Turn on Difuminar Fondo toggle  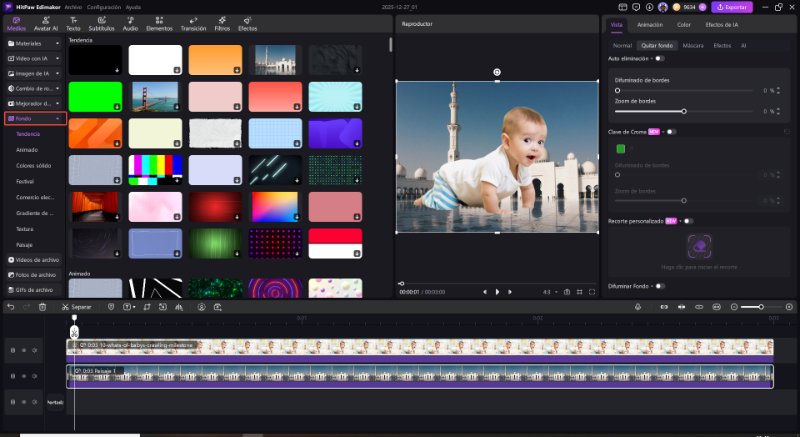660,286
